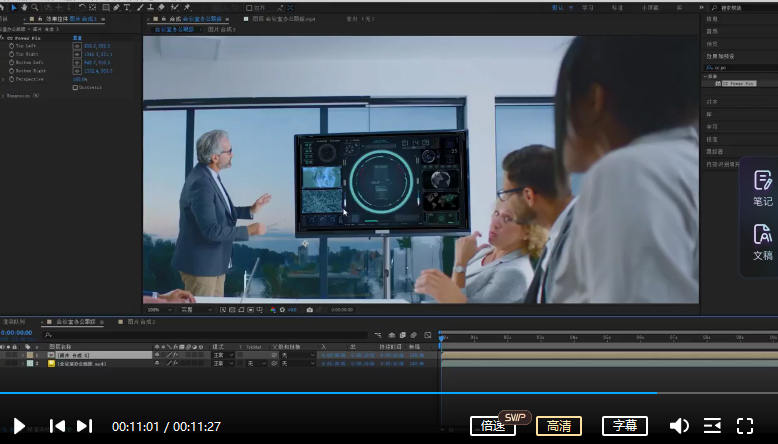Mute the video volume speaker icon
The height and width of the screenshot is (444, 778).
click(679, 426)
